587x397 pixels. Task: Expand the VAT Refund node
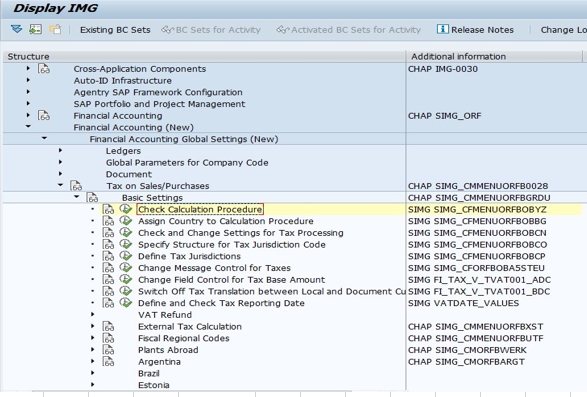(92, 314)
